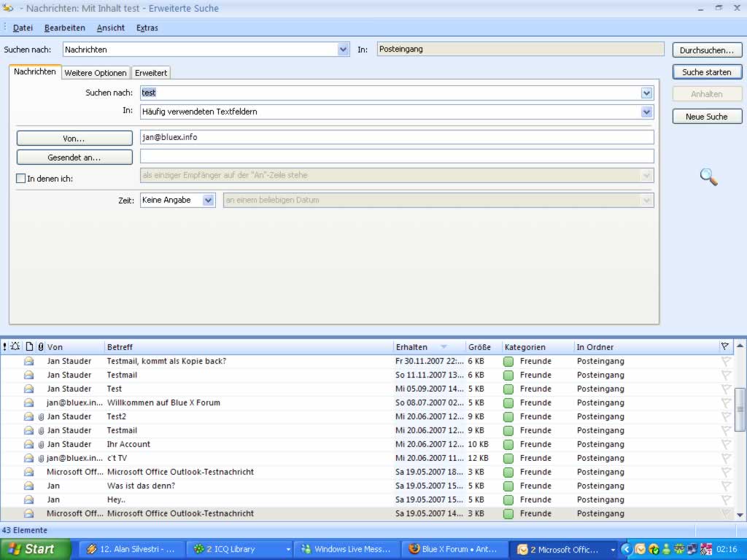Expand the 'Suchen nach' Nachrichten dropdown
The width and height of the screenshot is (747, 560).
344,50
